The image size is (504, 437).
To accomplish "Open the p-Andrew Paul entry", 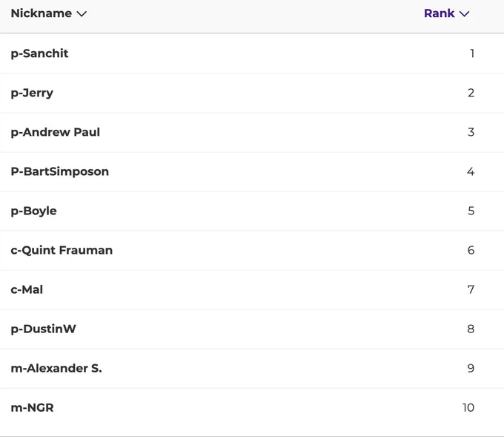I will (56, 132).
